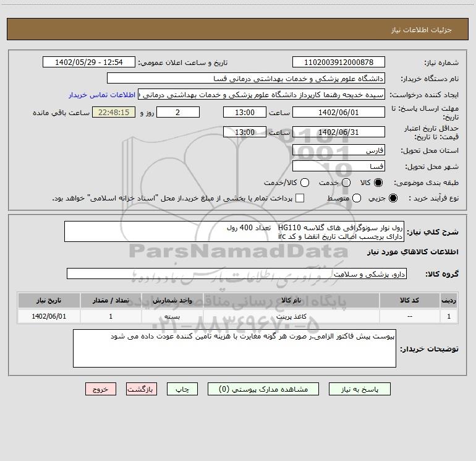The width and height of the screenshot is (476, 461).
Task: Click the delivery city field فسا
Action: click(x=339, y=166)
